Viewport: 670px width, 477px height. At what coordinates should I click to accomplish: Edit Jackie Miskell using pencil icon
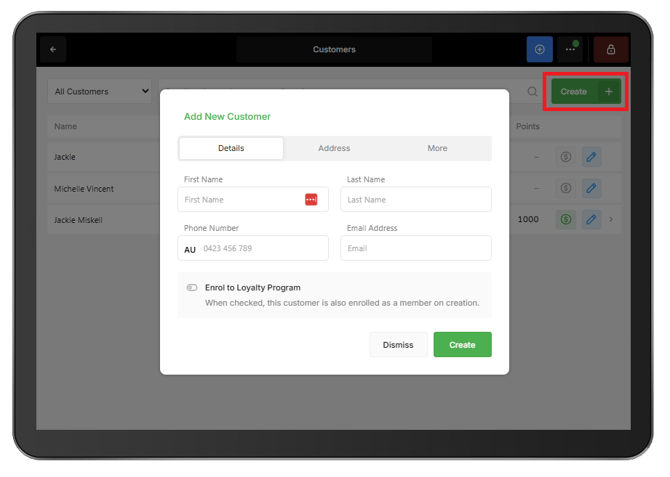pos(591,219)
